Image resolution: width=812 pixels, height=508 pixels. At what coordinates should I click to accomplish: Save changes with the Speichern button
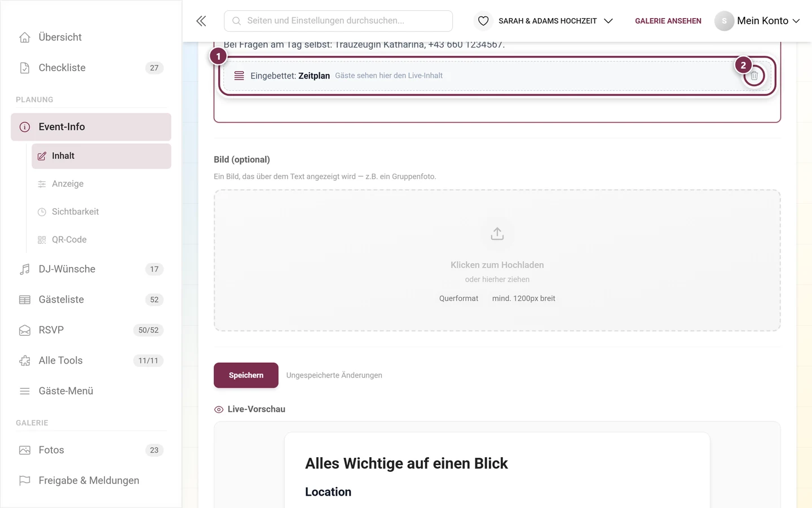(x=246, y=375)
